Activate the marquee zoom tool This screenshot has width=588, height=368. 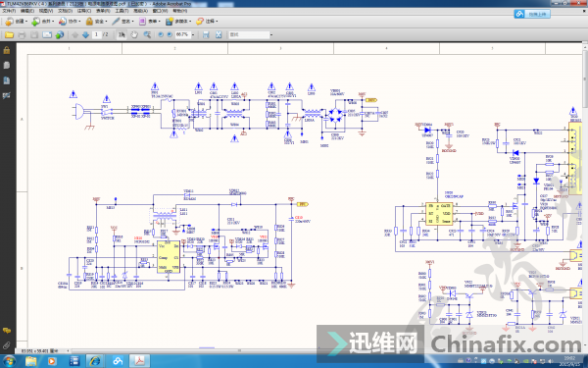point(147,34)
